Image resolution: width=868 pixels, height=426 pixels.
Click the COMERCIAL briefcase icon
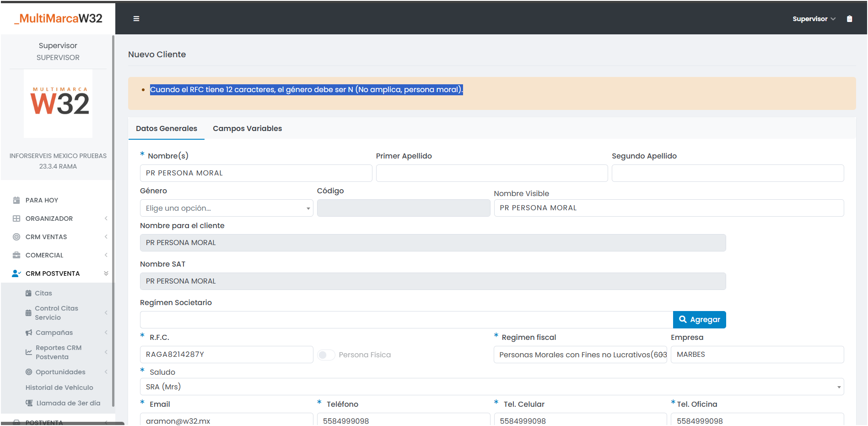click(16, 255)
